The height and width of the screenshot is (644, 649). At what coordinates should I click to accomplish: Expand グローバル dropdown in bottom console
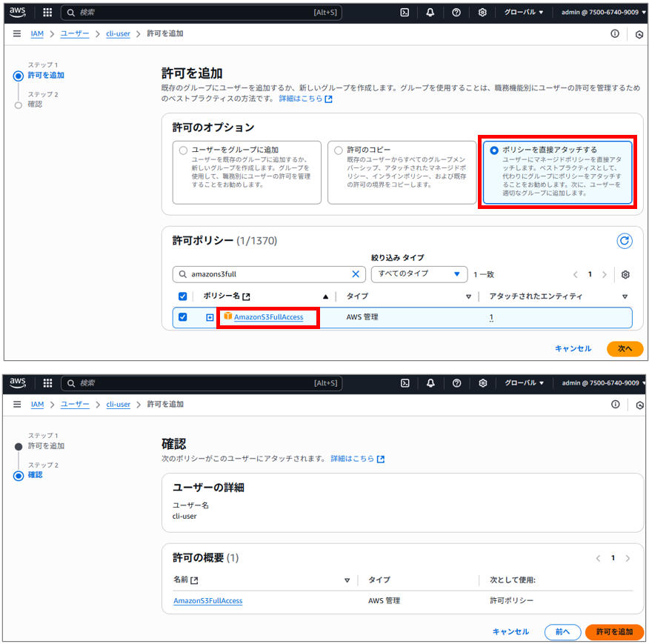tap(524, 383)
